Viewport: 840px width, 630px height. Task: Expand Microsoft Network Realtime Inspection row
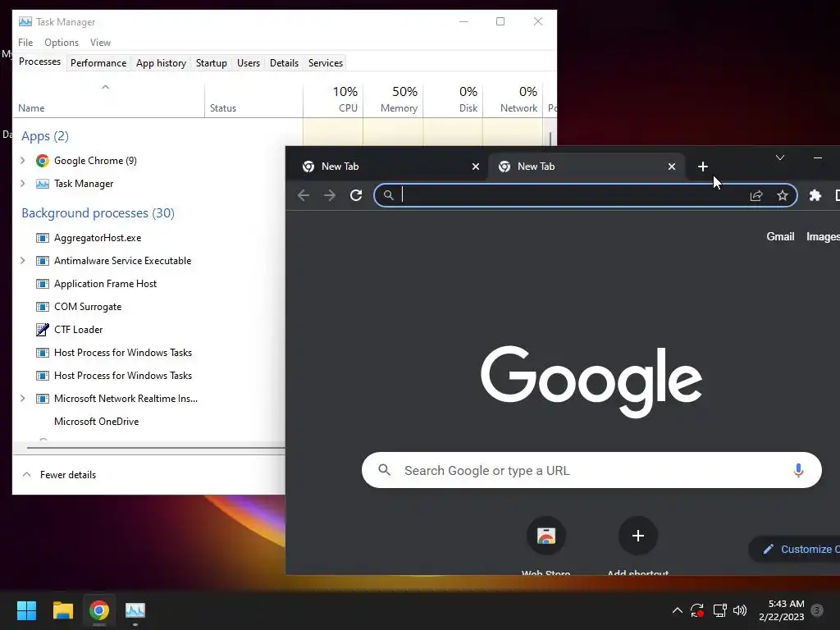point(22,398)
